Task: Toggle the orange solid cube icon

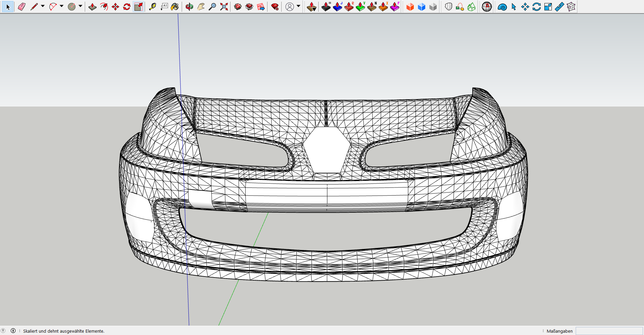Action: click(410, 7)
